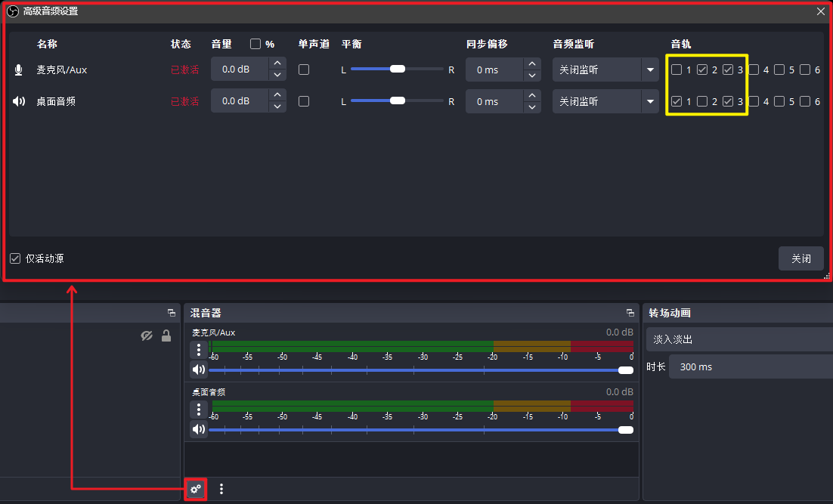Uncheck the 仅活动源 checkbox
The image size is (833, 504).
pyautogui.click(x=15, y=258)
